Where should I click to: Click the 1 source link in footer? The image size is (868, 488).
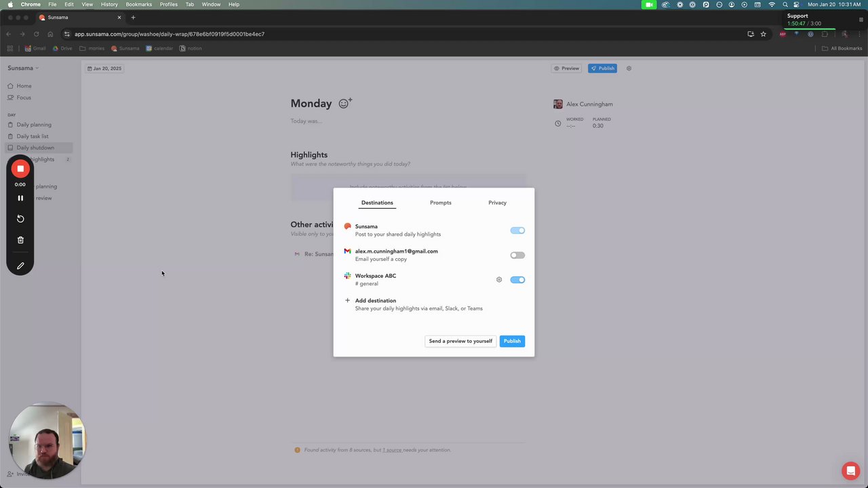click(392, 450)
